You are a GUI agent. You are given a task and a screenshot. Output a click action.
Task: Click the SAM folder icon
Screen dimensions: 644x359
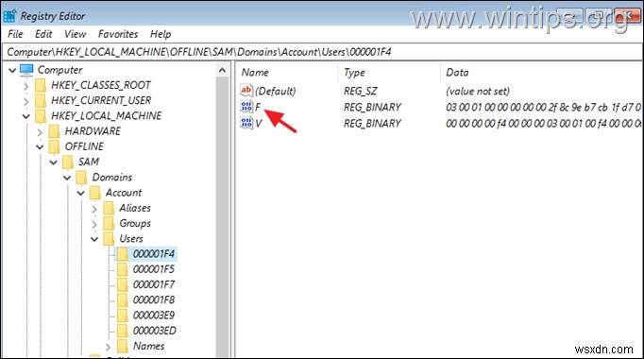[x=68, y=162]
